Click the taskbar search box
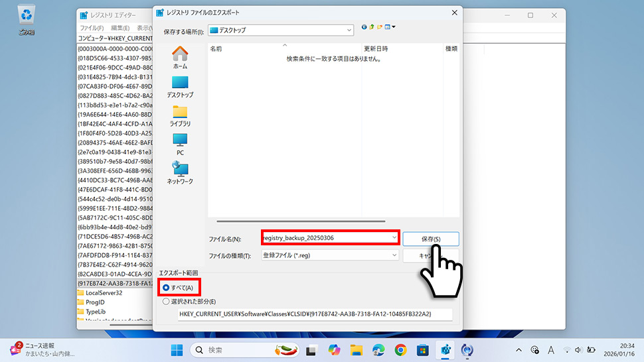Viewport: 644px width, 362px height. tap(245, 350)
